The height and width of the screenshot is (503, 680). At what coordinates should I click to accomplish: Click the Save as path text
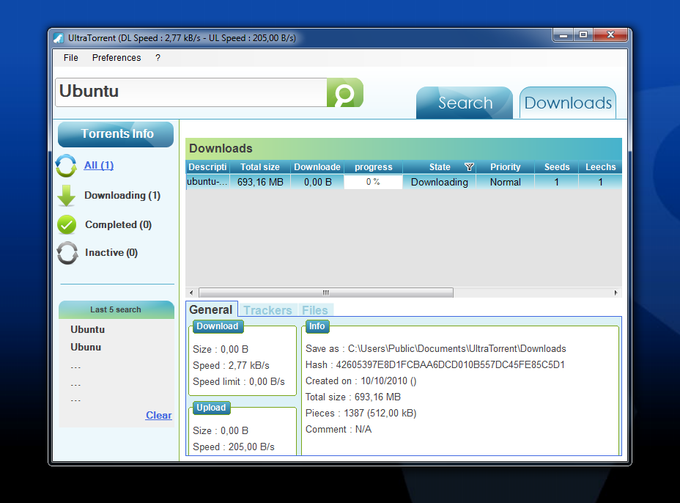[435, 349]
